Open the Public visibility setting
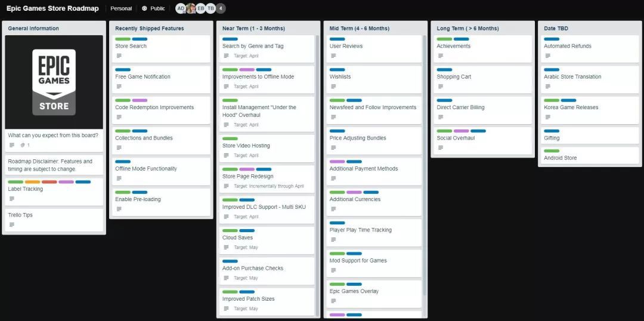The height and width of the screenshot is (321, 644). click(154, 8)
